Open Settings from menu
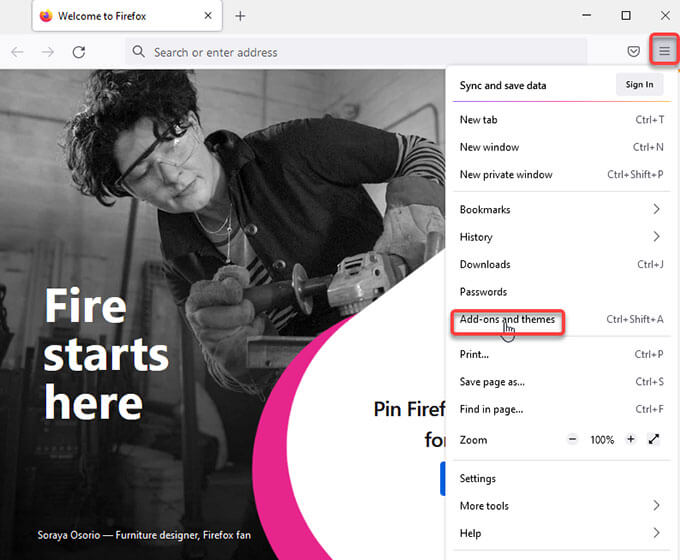This screenshot has width=680, height=560. 561,478
